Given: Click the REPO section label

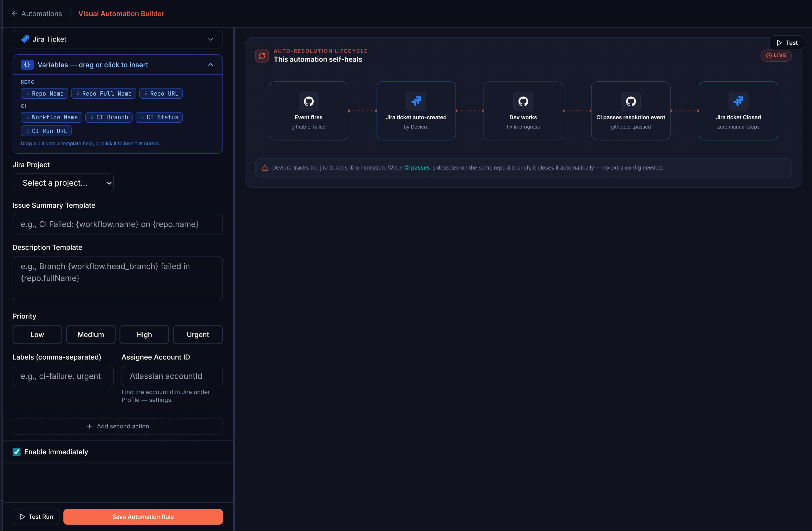Looking at the screenshot, I should [x=28, y=82].
